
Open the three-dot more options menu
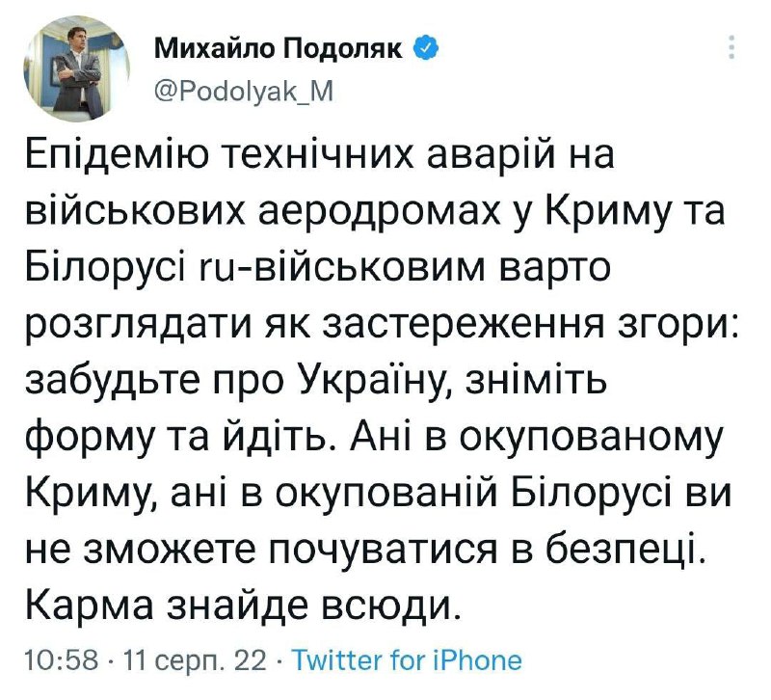pyautogui.click(x=731, y=47)
